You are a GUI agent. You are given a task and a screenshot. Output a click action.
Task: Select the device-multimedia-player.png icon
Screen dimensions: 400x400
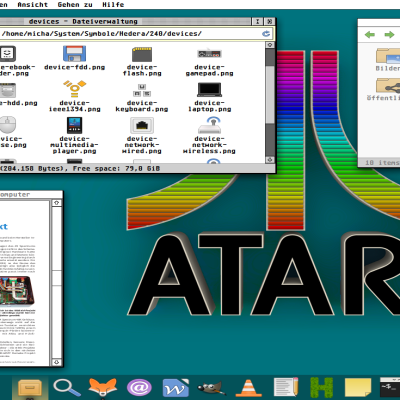tap(74, 125)
